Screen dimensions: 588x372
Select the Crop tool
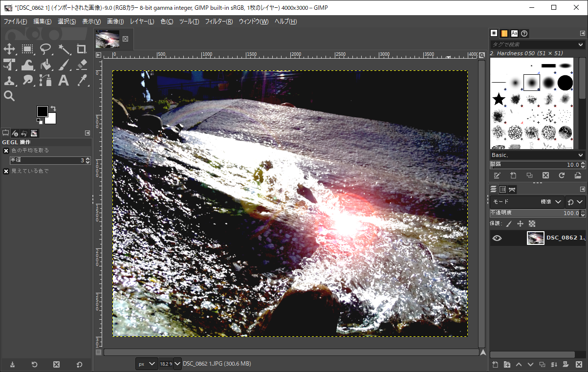click(x=82, y=49)
